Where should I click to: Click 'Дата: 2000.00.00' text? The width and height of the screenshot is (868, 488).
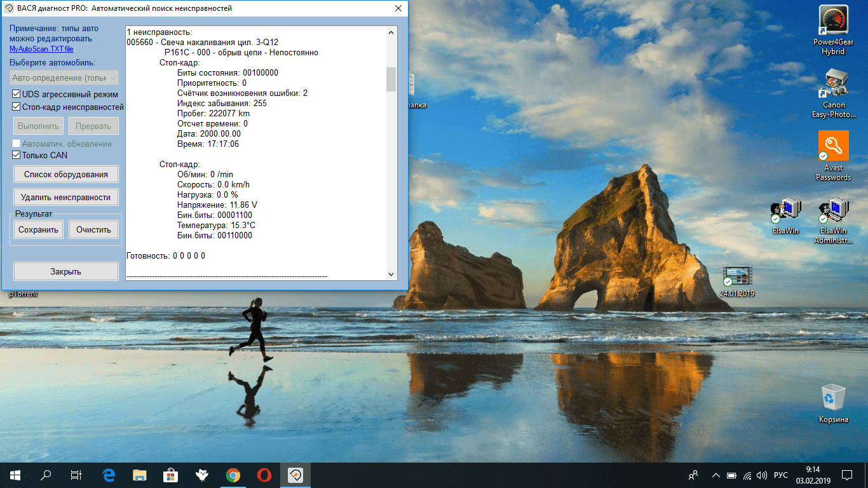(209, 133)
